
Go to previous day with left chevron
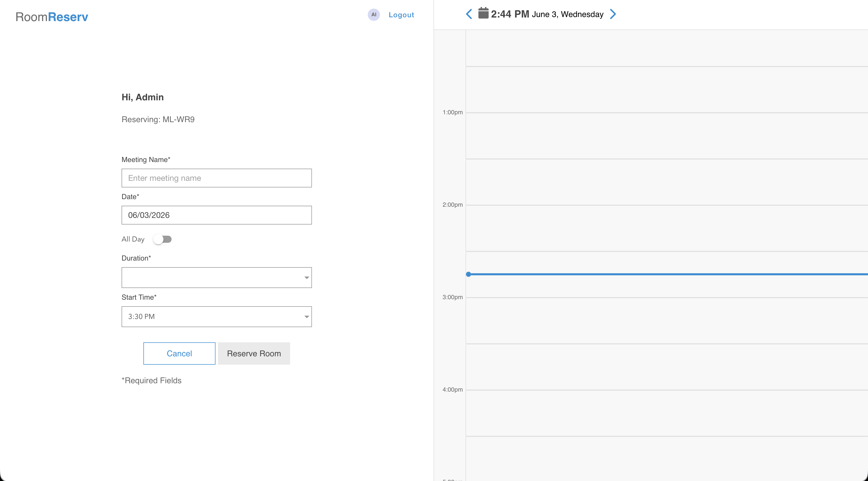pos(469,14)
